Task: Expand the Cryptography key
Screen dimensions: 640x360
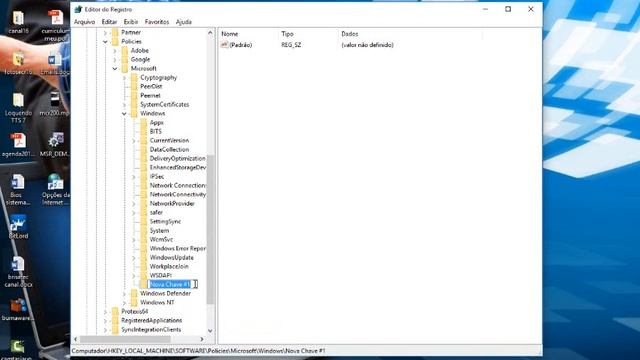Action: (124, 78)
